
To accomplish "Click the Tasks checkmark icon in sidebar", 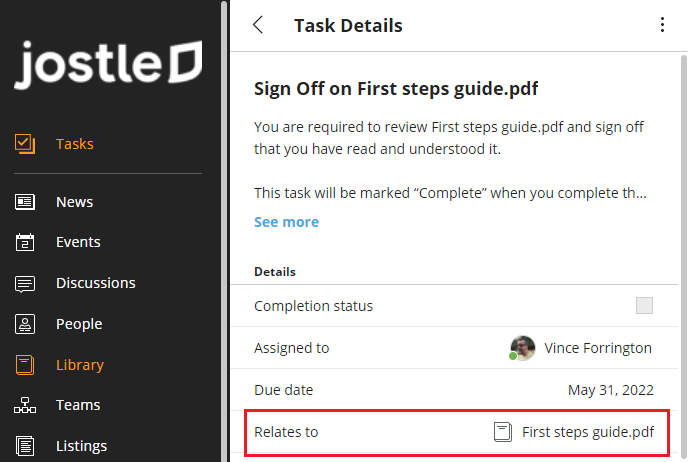I will coord(25,144).
